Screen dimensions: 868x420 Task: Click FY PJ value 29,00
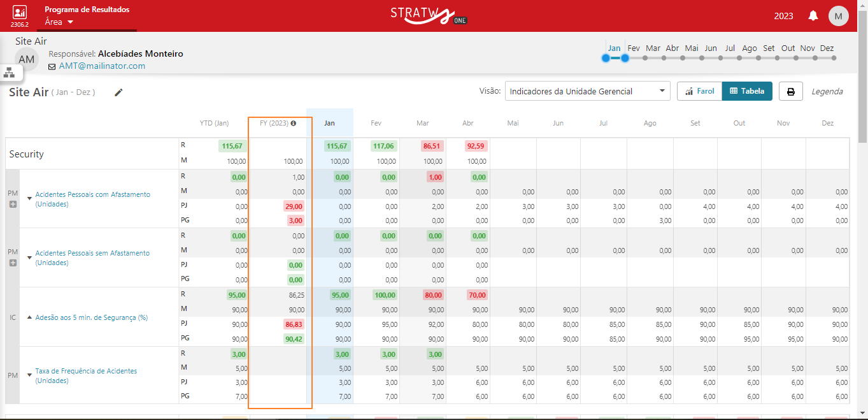tap(294, 206)
